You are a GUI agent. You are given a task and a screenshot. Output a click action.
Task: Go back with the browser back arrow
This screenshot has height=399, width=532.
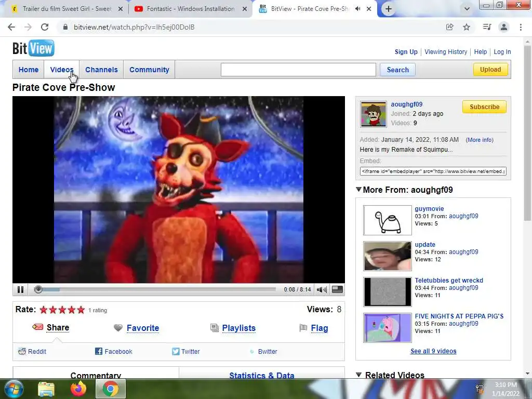[11, 27]
